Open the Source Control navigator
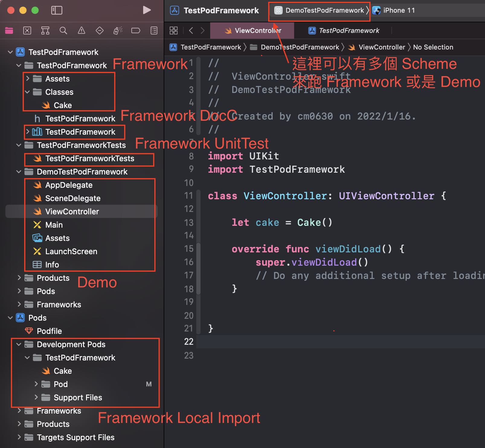This screenshot has height=448, width=485. (x=27, y=30)
